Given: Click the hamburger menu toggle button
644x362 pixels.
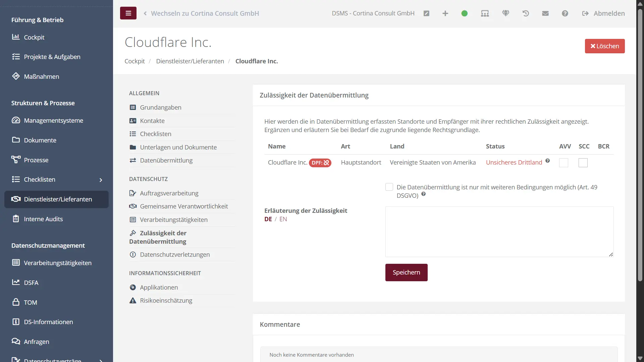Looking at the screenshot, I should pyautogui.click(x=128, y=13).
